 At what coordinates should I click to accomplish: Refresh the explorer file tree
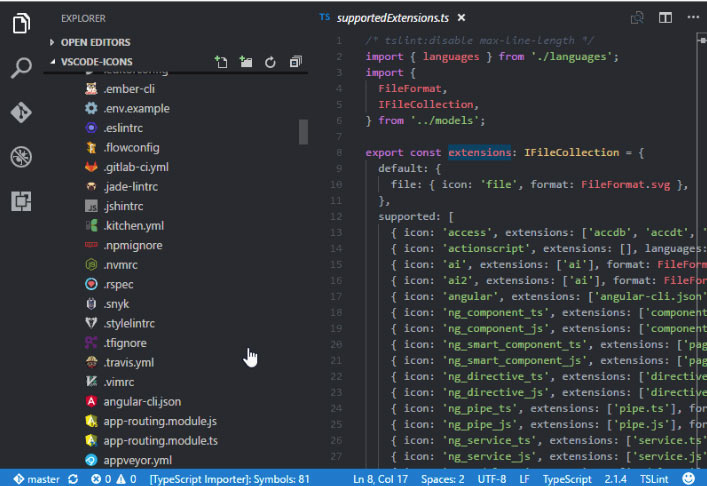tap(270, 62)
